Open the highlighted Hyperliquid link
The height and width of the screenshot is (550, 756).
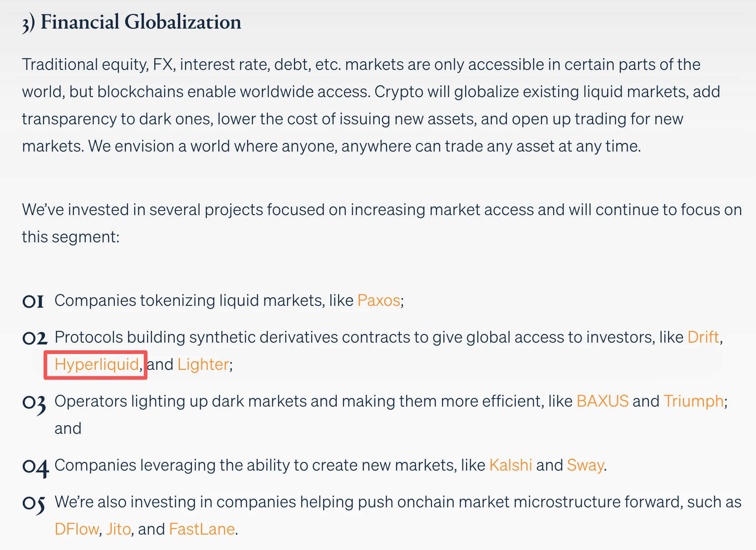pos(96,364)
